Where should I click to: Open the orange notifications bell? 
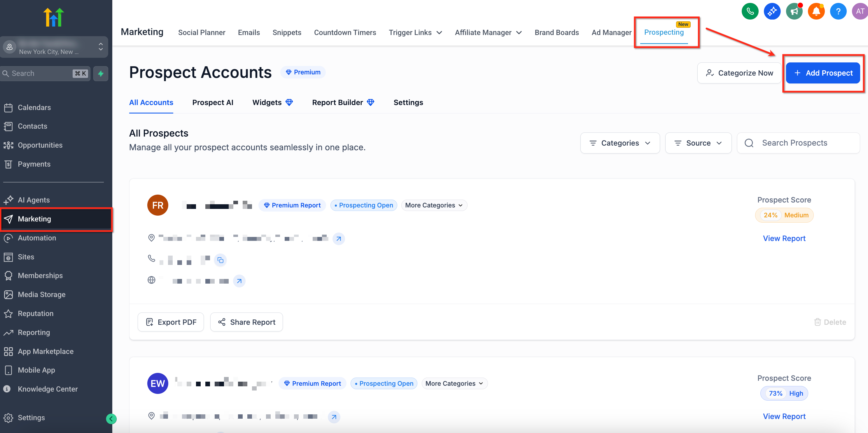tap(816, 11)
